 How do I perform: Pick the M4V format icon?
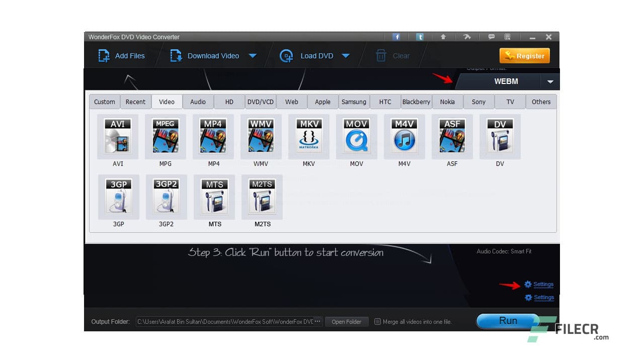point(404,136)
